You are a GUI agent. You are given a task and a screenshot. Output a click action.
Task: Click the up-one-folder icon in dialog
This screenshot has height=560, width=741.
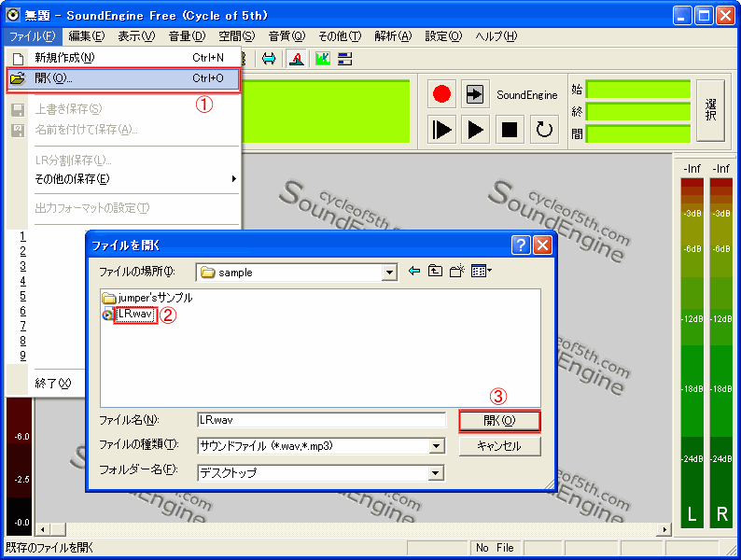pos(436,272)
